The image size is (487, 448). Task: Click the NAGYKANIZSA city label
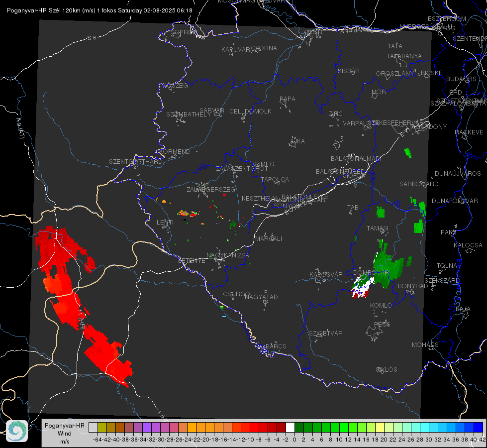pyautogui.click(x=228, y=255)
